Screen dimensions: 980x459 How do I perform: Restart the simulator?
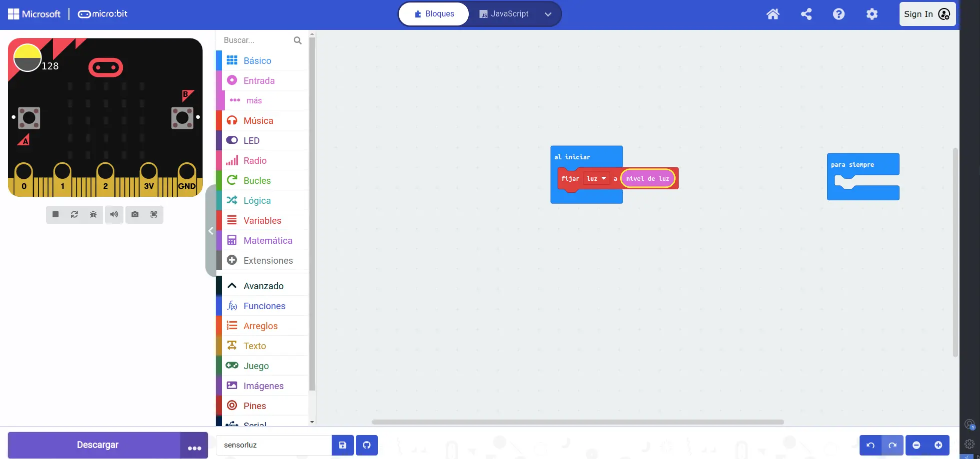click(74, 214)
